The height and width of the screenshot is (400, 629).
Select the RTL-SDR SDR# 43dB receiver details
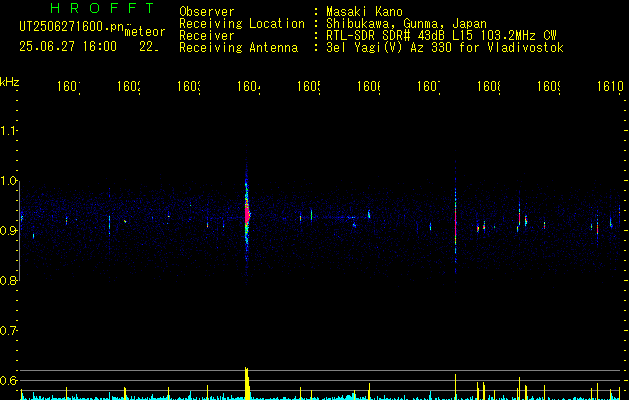[x=441, y=36]
